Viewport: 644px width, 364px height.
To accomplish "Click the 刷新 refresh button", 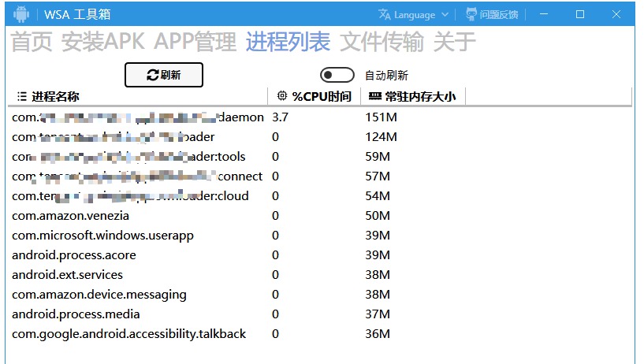I will click(164, 75).
